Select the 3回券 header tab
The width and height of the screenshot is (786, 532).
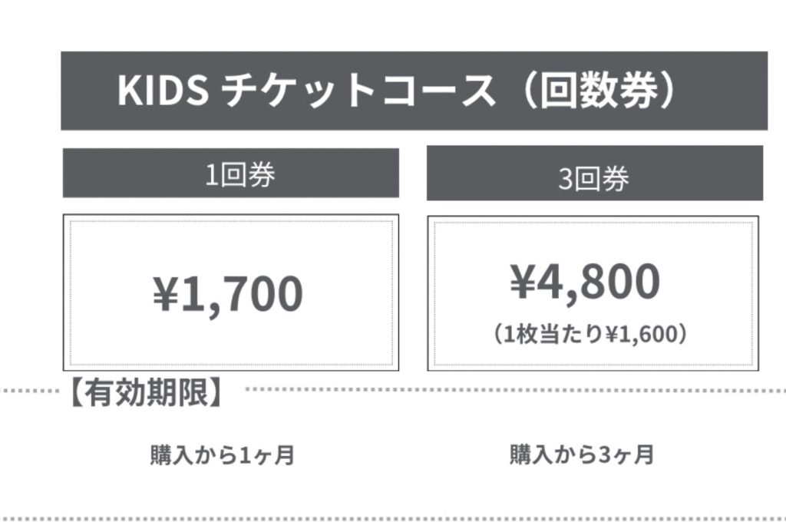click(594, 177)
